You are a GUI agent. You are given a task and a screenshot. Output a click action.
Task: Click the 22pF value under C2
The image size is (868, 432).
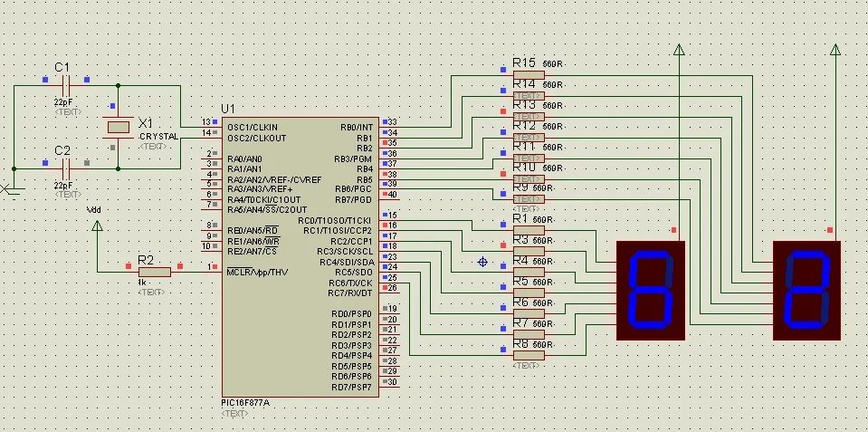coord(63,186)
